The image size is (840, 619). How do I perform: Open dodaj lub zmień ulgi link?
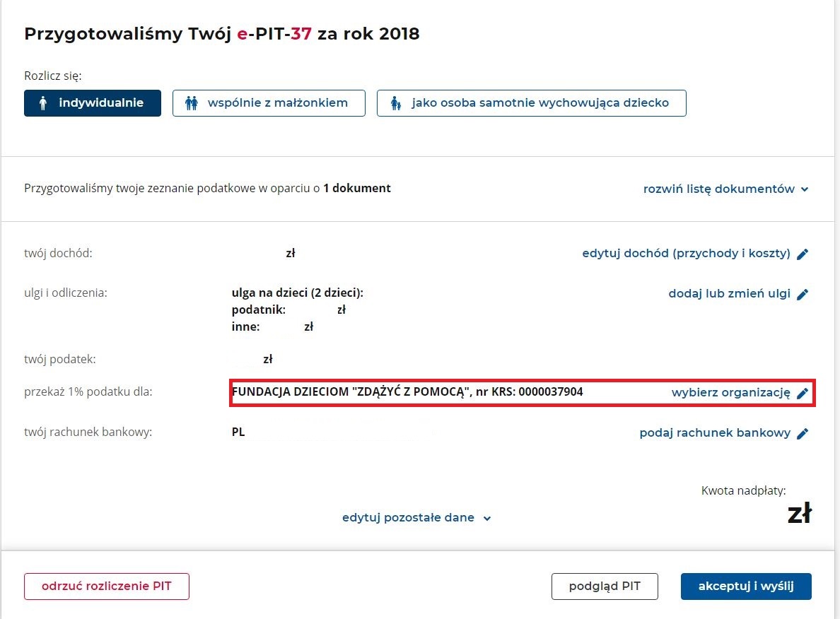coord(729,294)
